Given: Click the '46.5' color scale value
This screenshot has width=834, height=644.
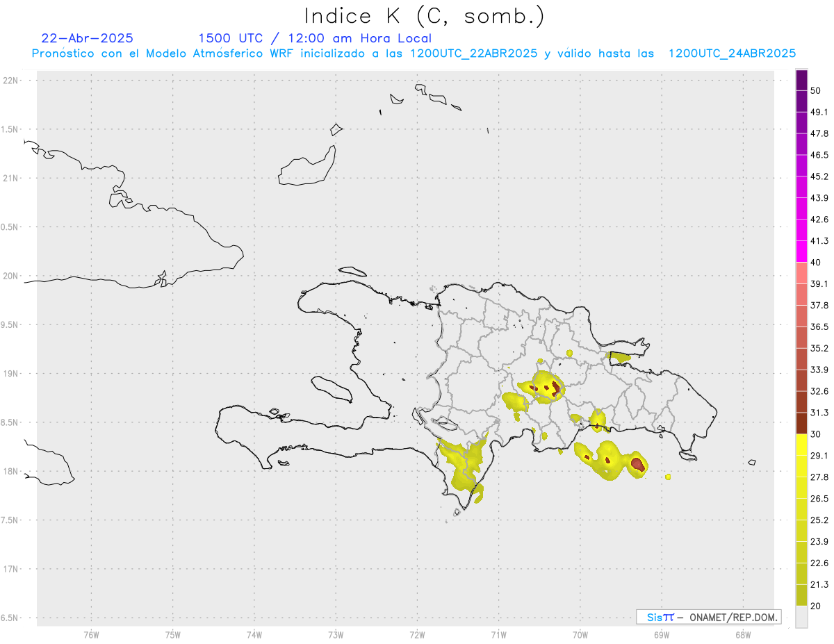Looking at the screenshot, I should click(x=819, y=155).
